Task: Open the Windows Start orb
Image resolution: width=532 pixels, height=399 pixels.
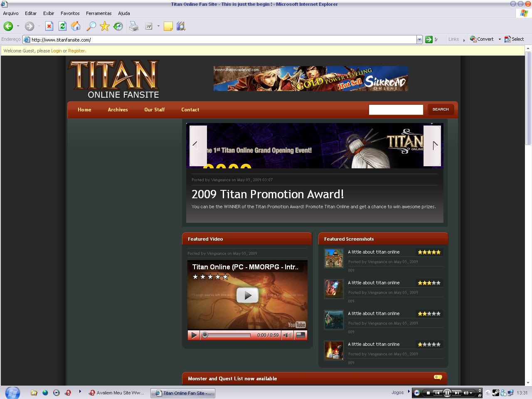Action: pos(12,393)
